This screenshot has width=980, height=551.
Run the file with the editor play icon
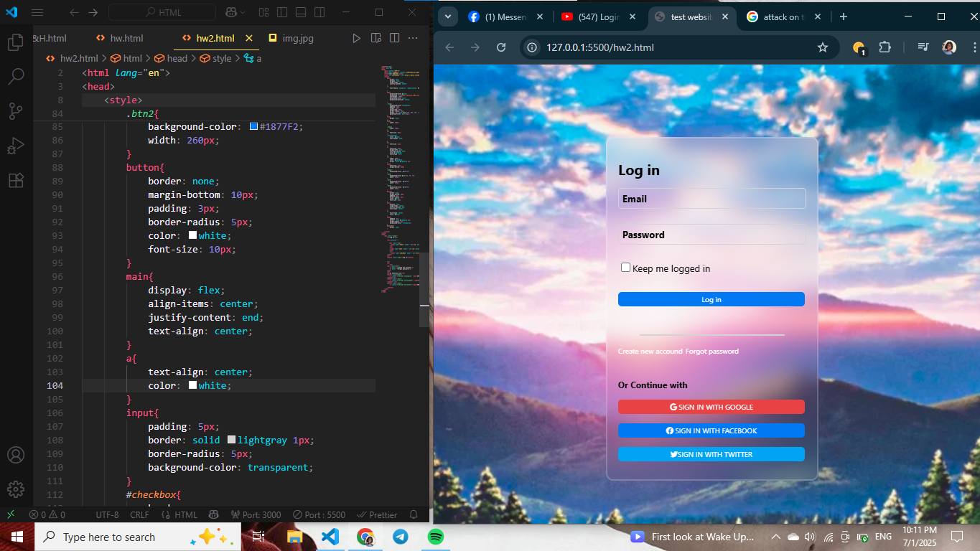pyautogui.click(x=356, y=38)
